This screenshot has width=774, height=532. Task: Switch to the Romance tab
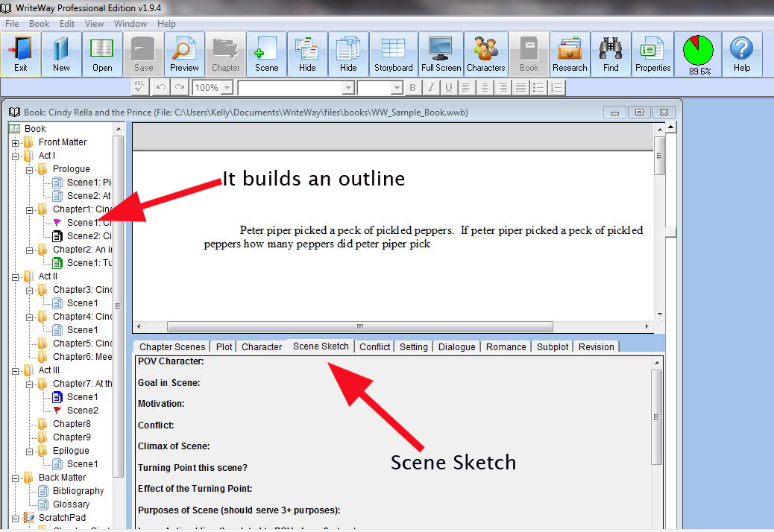coord(506,346)
